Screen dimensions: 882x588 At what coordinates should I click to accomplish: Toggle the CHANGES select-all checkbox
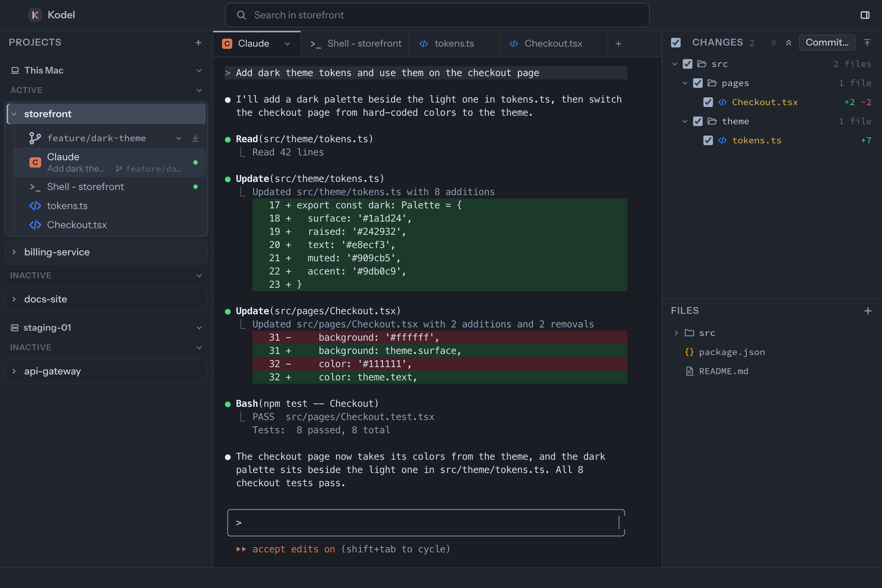point(676,43)
